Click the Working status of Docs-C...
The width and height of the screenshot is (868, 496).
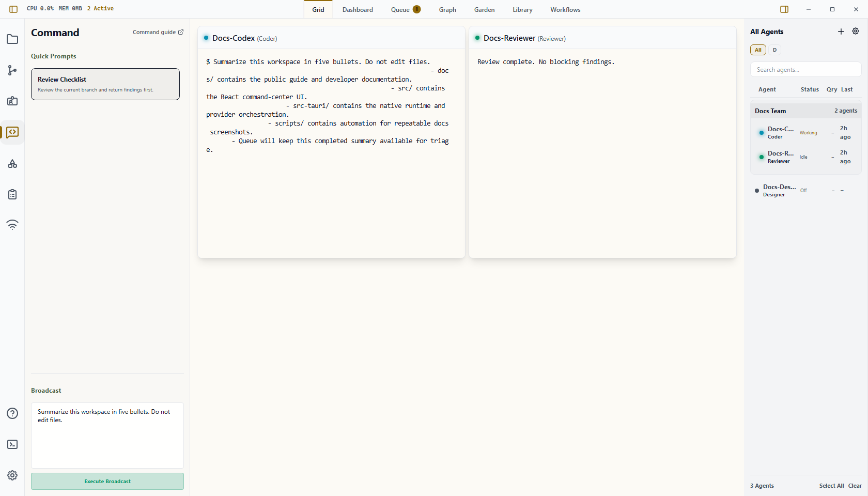tap(809, 133)
